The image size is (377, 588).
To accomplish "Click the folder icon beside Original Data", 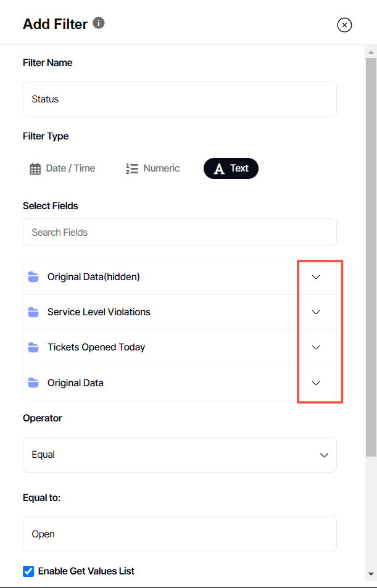I will pos(33,383).
